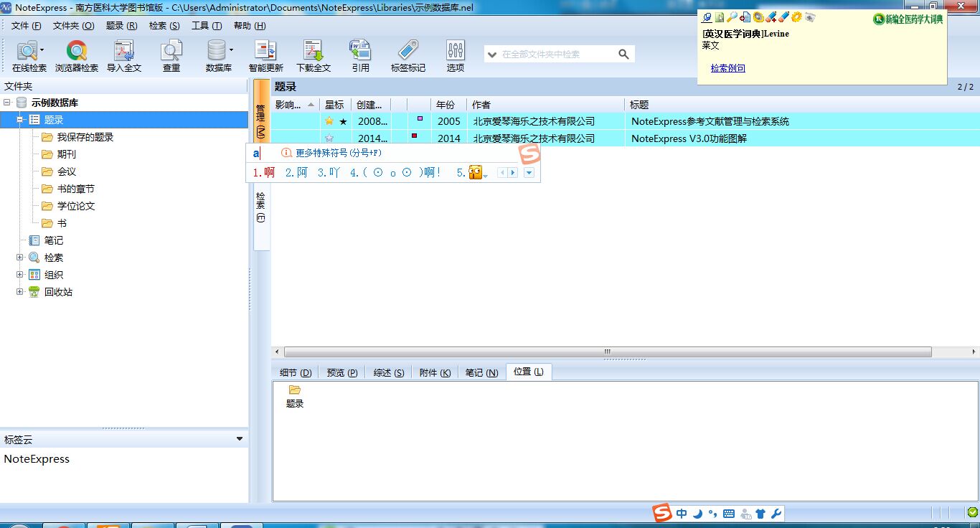The height and width of the screenshot is (528, 980).
Task: Open the Sogou soft keyboard icon
Action: click(x=729, y=514)
